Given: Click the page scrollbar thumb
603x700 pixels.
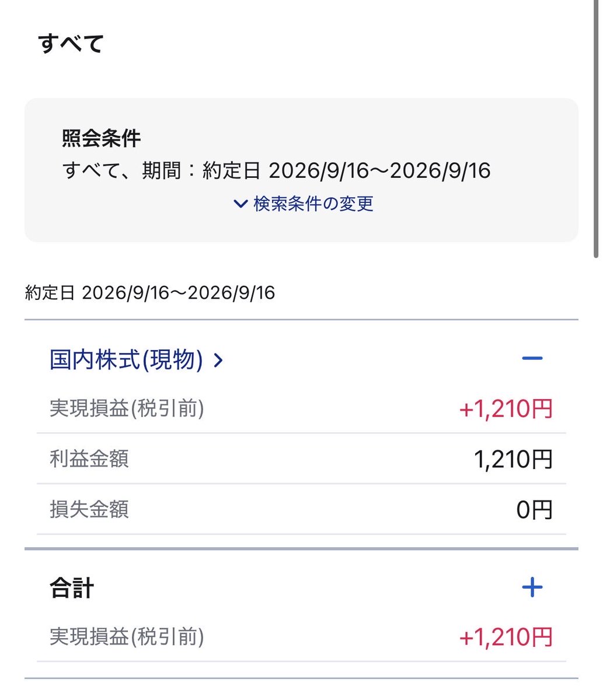Looking at the screenshot, I should (596, 128).
